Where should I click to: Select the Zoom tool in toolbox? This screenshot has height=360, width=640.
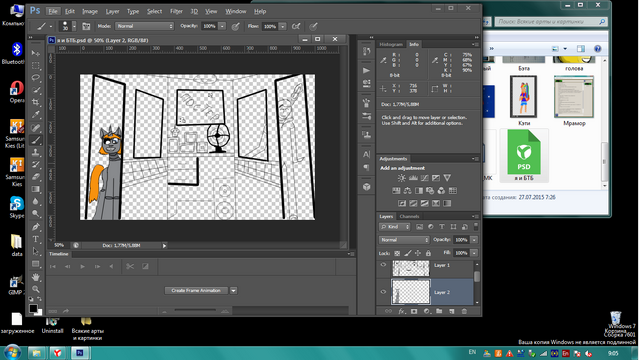point(36,289)
